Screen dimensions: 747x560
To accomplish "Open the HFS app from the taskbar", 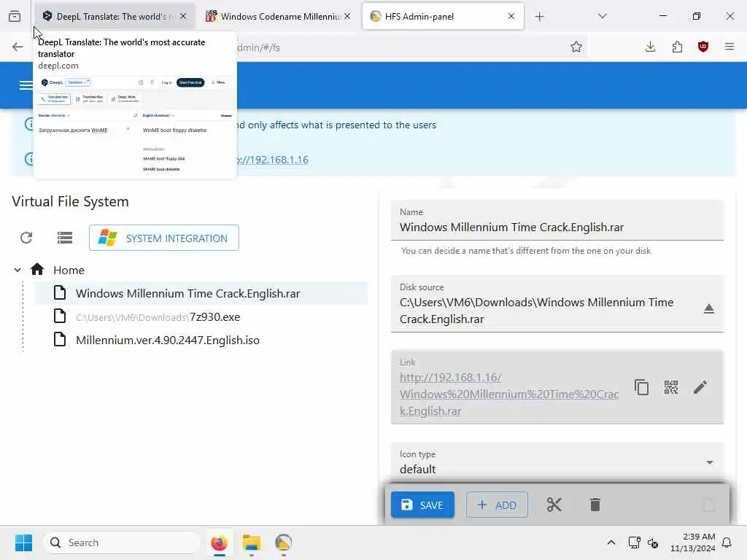I will pyautogui.click(x=284, y=542).
